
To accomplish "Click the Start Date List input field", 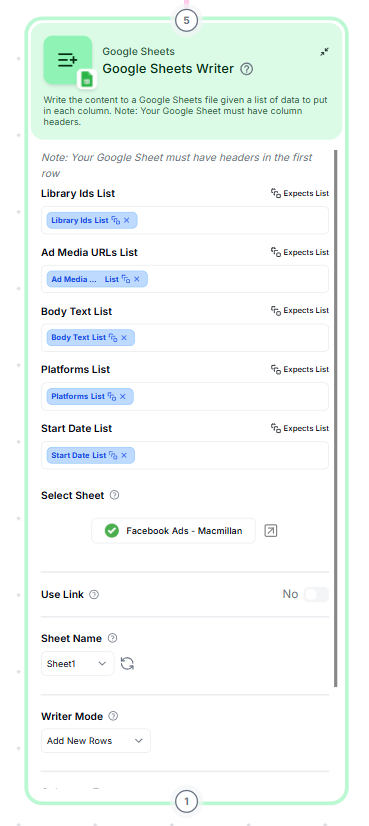I will [185, 455].
